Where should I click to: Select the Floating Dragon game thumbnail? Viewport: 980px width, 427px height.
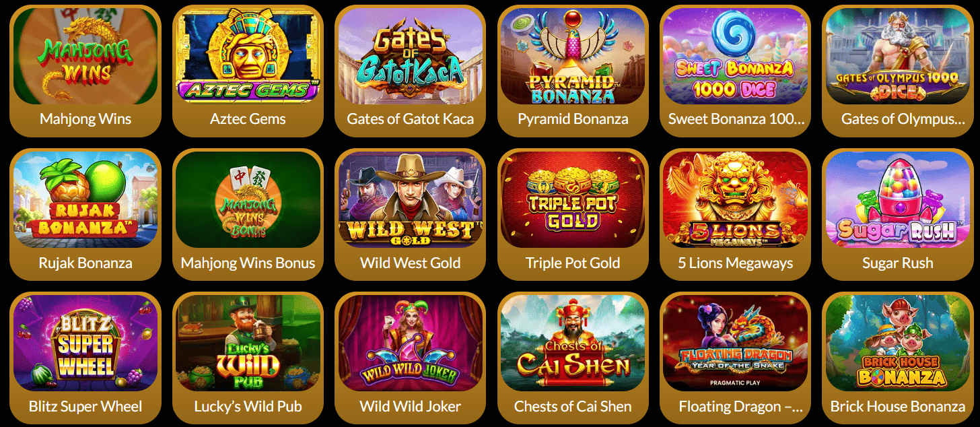click(736, 343)
